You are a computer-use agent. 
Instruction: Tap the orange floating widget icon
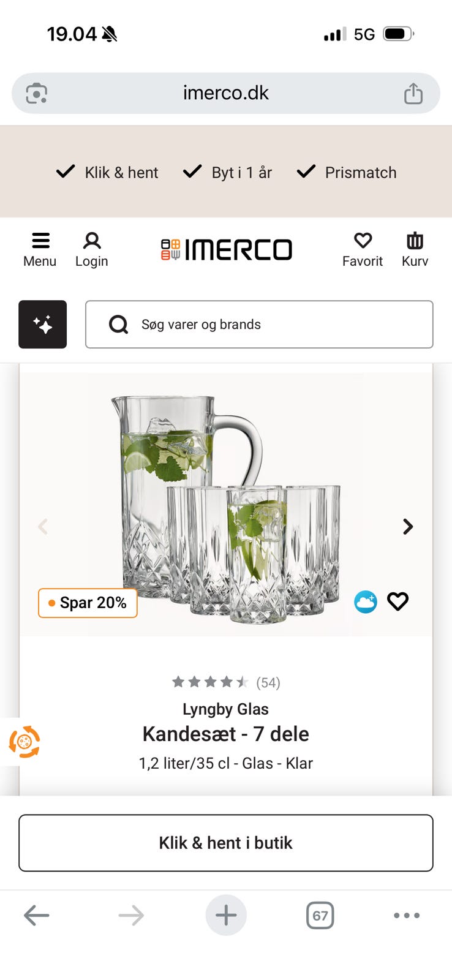[24, 742]
